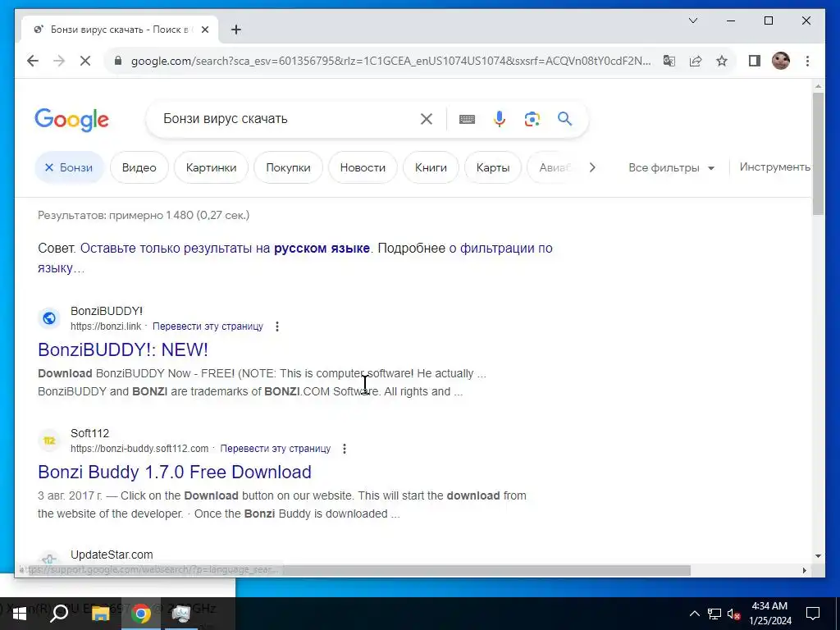Stop page loading with the X button
The image size is (840, 630).
(85, 61)
